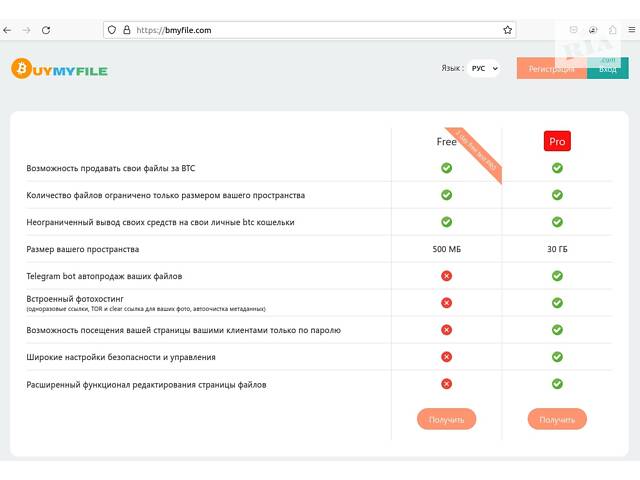Click Free checkmark for selling files for BTC
Viewport: 640px width, 480px height.
coord(447,168)
